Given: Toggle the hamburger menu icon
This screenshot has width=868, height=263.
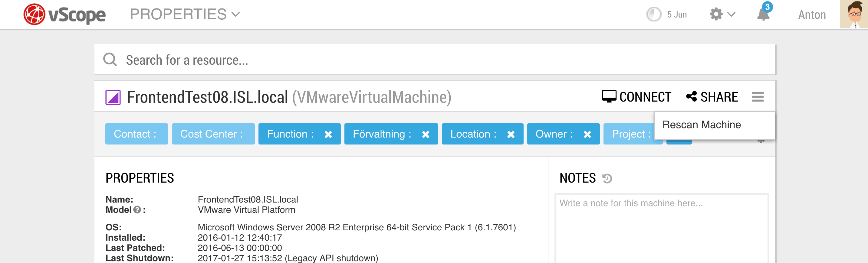Looking at the screenshot, I should [x=758, y=97].
